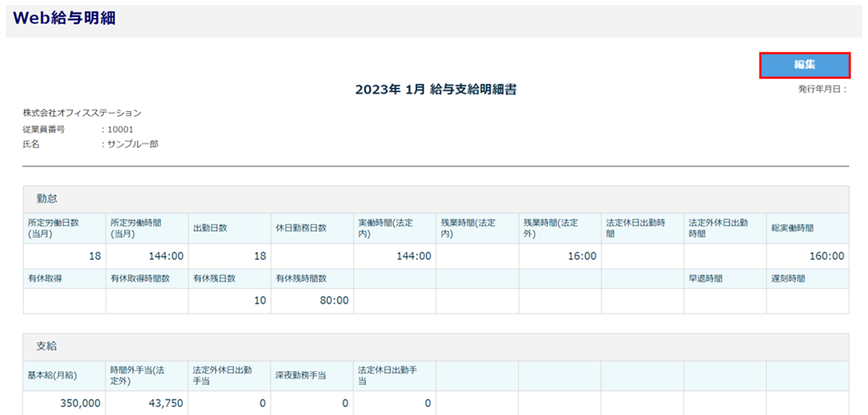Click the Web給与明細 page title

tap(64, 19)
